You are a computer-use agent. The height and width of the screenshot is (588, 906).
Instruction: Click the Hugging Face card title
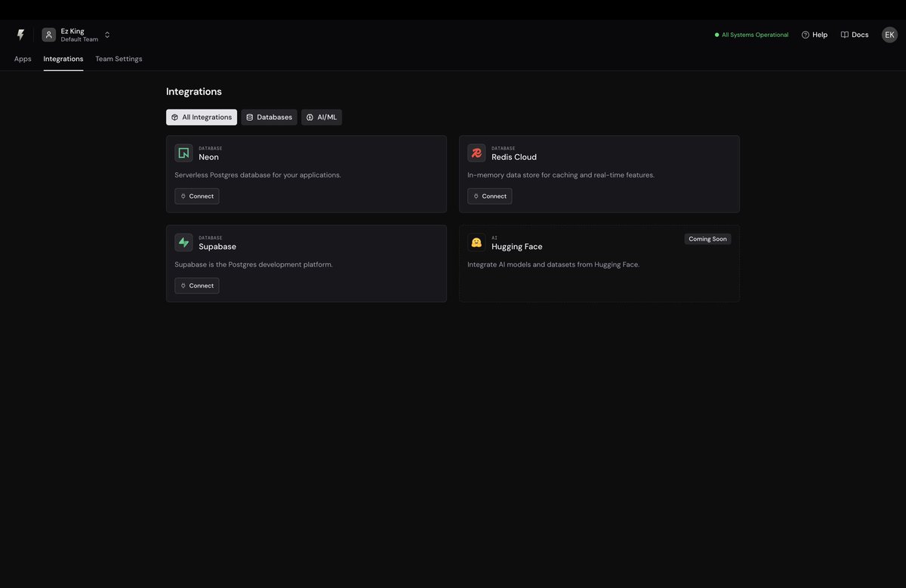pyautogui.click(x=517, y=247)
